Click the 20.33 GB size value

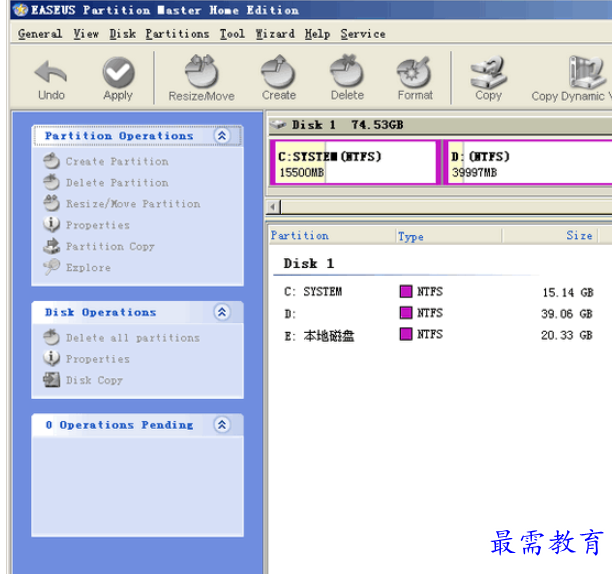[567, 335]
